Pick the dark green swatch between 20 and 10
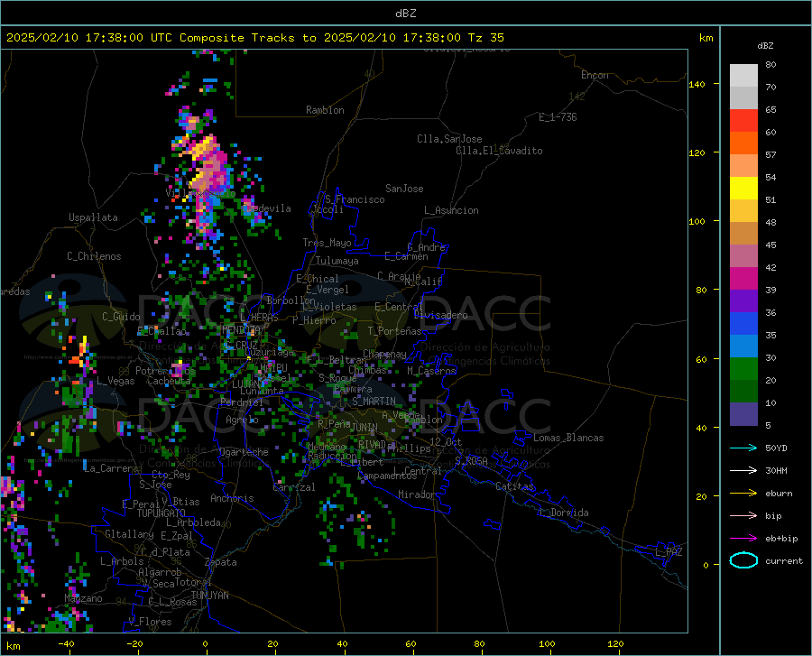The width and height of the screenshot is (812, 656). tap(743, 392)
